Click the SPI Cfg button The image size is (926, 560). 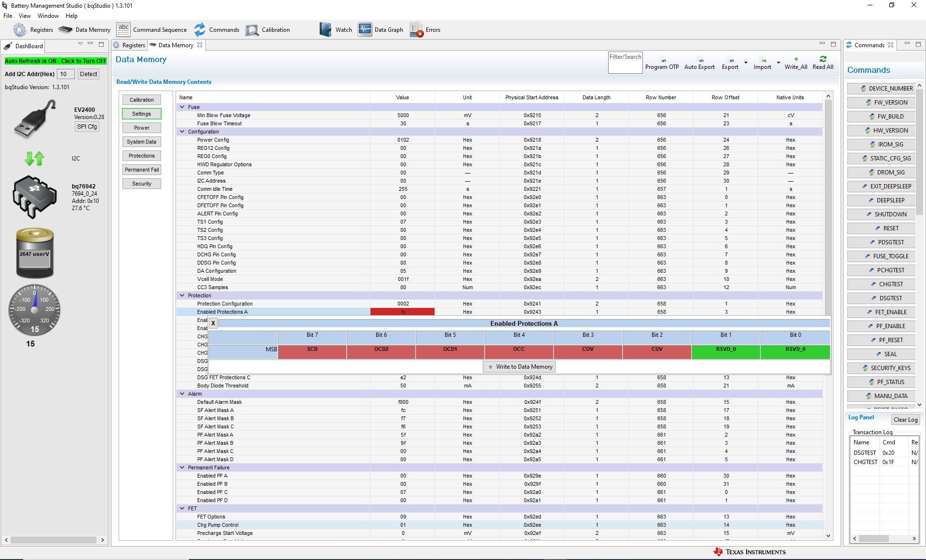click(x=87, y=127)
